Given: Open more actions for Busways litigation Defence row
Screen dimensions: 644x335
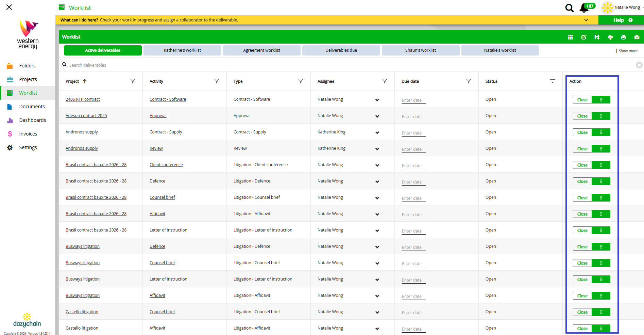Looking at the screenshot, I should pyautogui.click(x=601, y=246).
